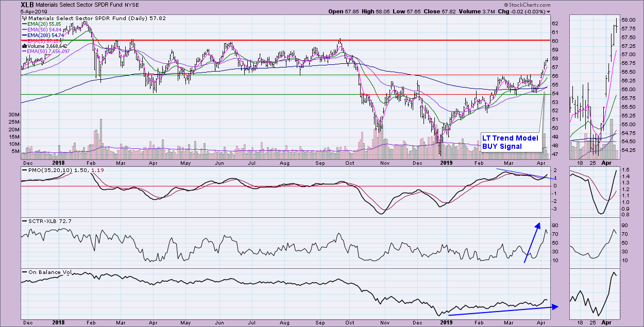Click the NYSE exchange label
This screenshot has width=644, height=327.
click(x=133, y=6)
